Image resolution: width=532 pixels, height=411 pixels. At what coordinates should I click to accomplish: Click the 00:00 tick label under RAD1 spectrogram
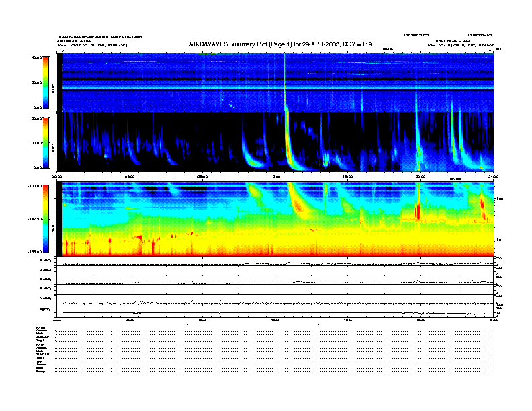click(56, 177)
